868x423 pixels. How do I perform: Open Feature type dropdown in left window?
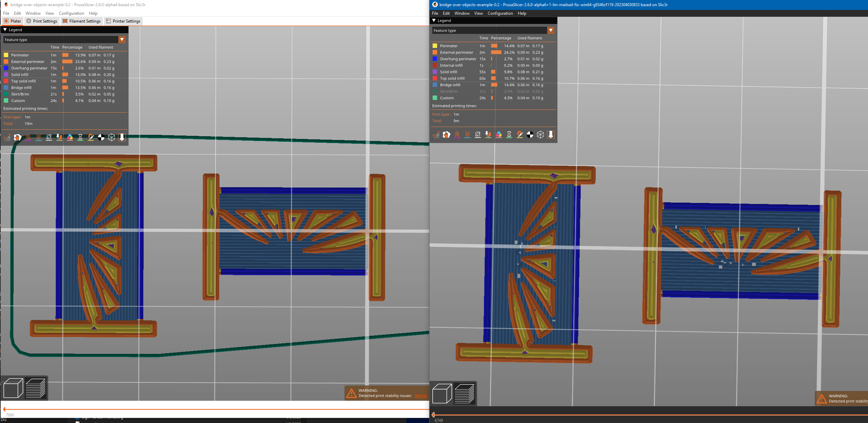[64, 40]
